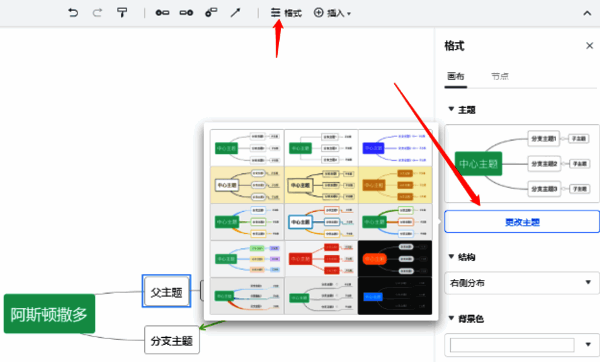Close the 格式 side panel

[x=589, y=46]
